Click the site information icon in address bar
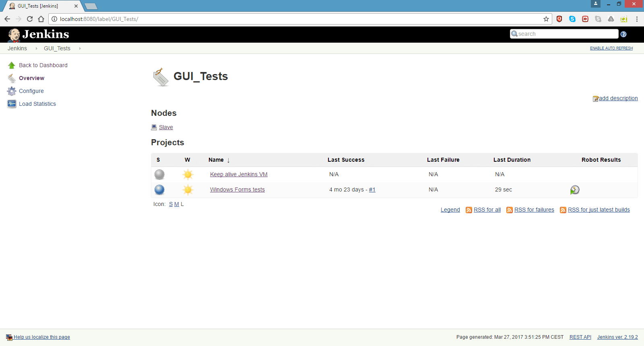Screen dimensions: 644x346 54,19
